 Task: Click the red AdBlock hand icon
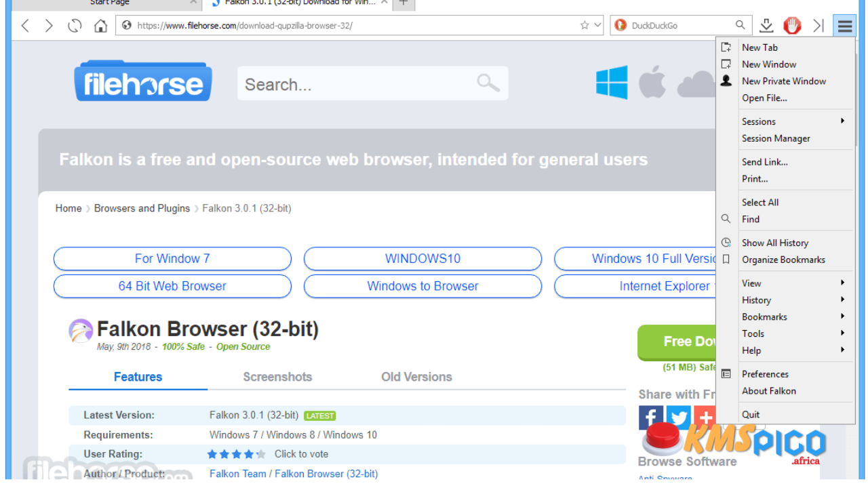(x=792, y=26)
